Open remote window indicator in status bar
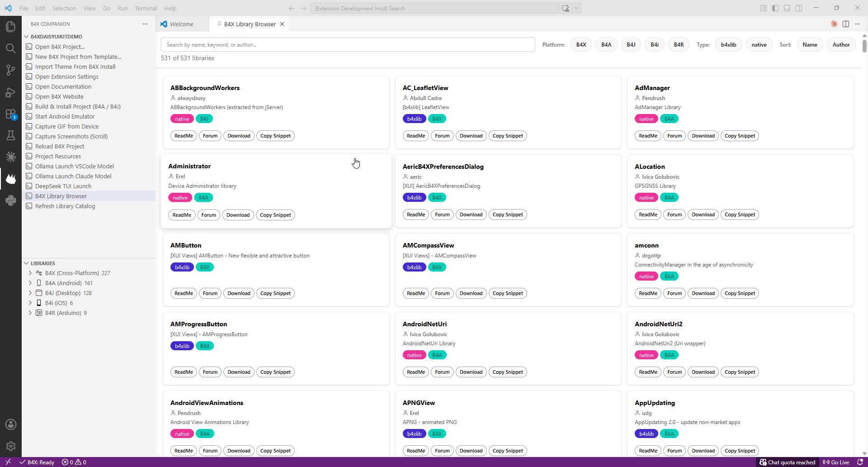 click(x=8, y=462)
